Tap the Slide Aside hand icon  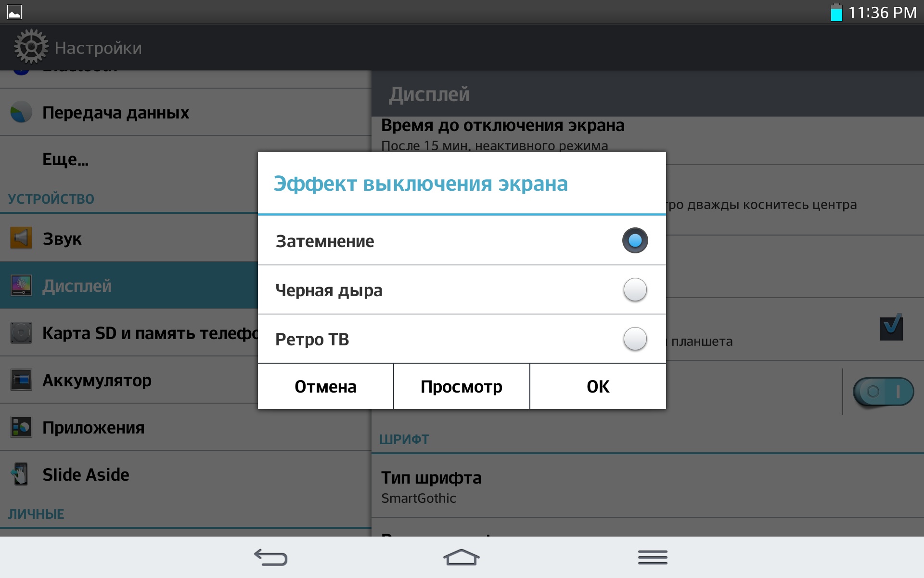(20, 474)
